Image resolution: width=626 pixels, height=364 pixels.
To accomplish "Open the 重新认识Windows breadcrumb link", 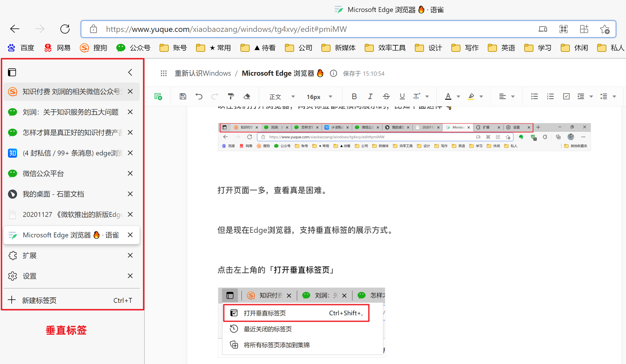I will coord(203,73).
